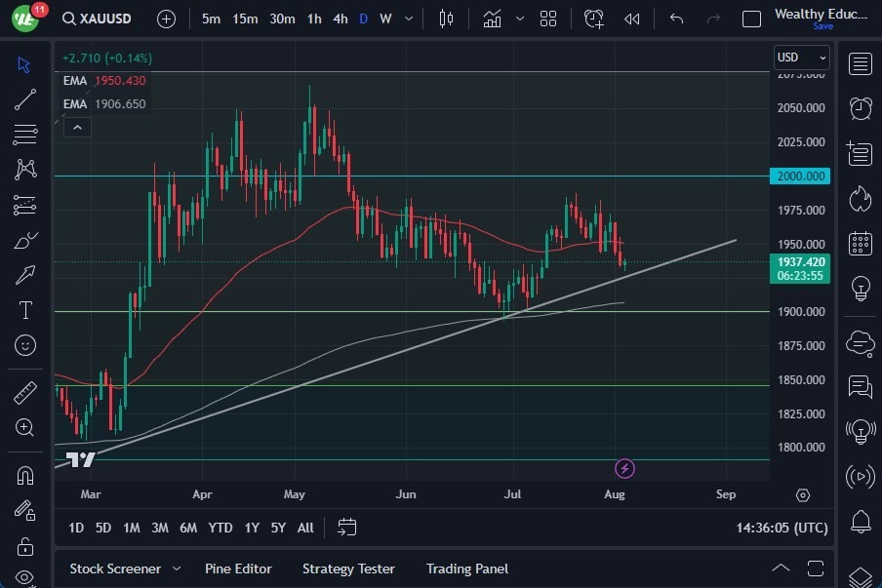Open the chart settings gear

802,495
